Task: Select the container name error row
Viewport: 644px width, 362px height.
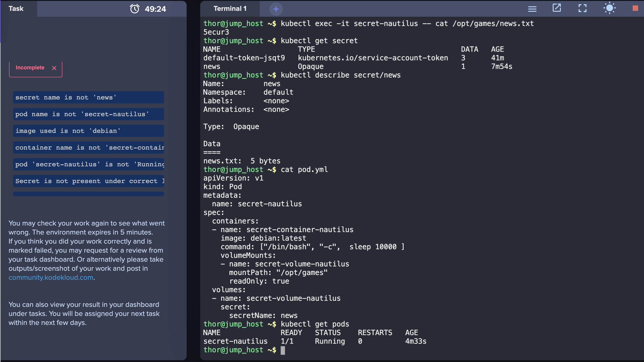Action: pyautogui.click(x=89, y=148)
